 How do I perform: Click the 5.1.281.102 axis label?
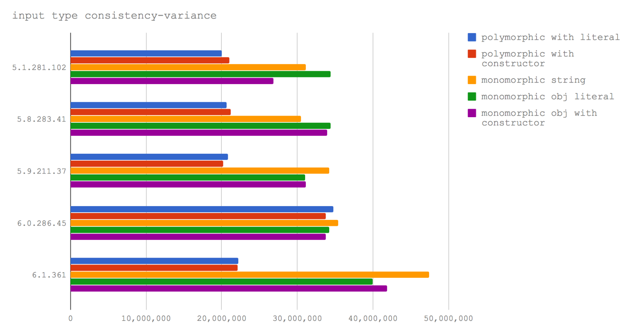pyautogui.click(x=39, y=68)
